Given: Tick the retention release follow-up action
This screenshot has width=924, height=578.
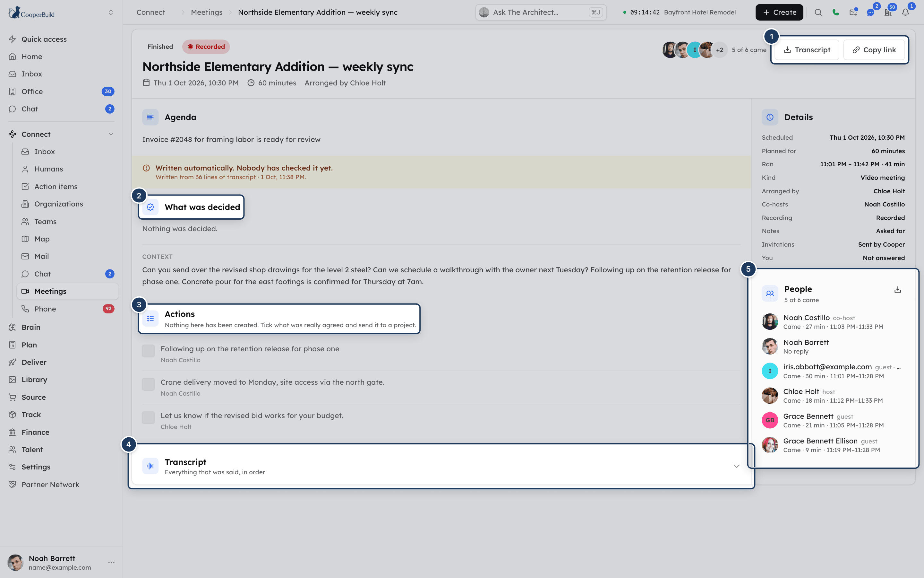Looking at the screenshot, I should click(x=148, y=351).
